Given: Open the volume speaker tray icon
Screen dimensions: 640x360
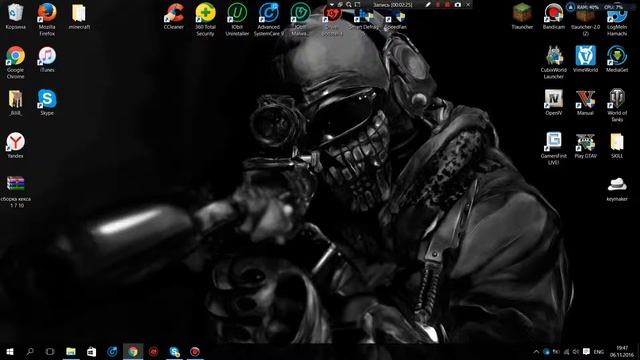Looking at the screenshot, I should [x=576, y=352].
